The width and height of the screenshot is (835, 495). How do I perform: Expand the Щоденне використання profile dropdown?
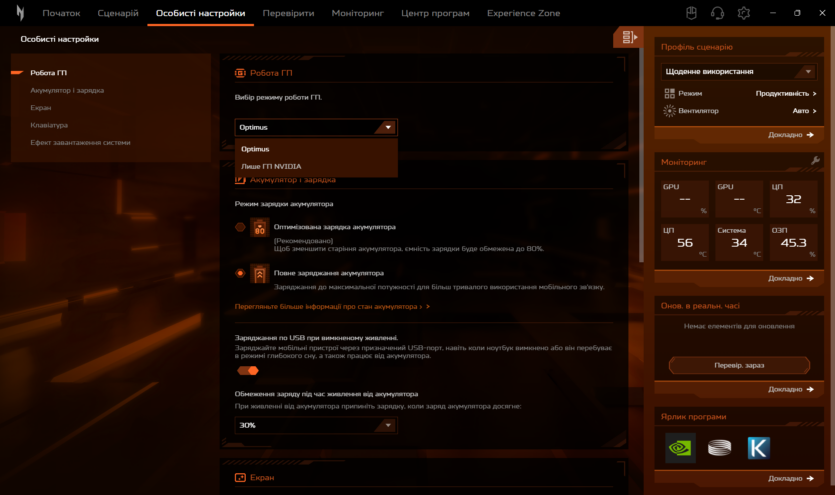click(x=738, y=72)
